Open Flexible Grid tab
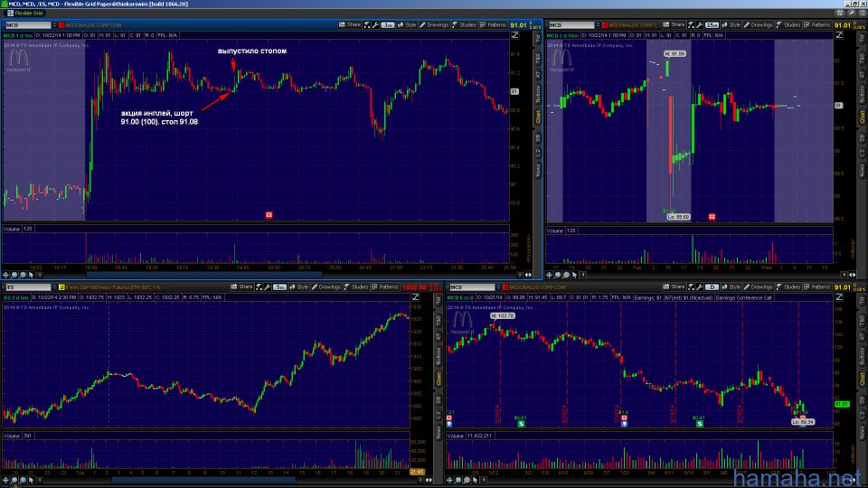 [25, 13]
